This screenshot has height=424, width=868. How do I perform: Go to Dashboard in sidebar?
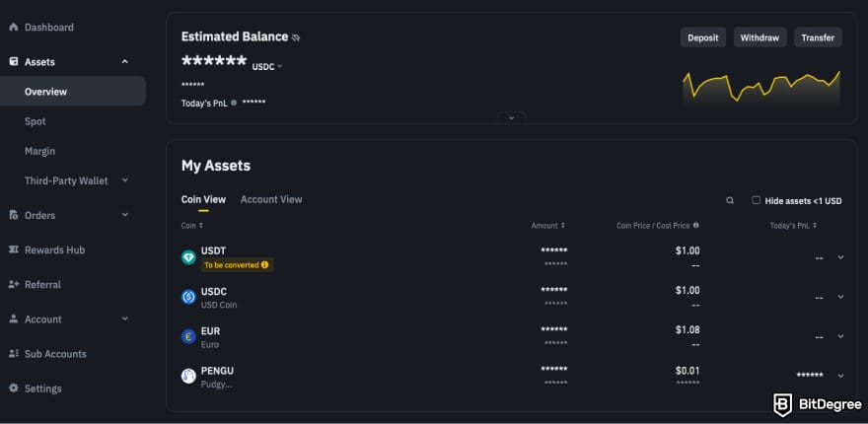[x=48, y=28]
